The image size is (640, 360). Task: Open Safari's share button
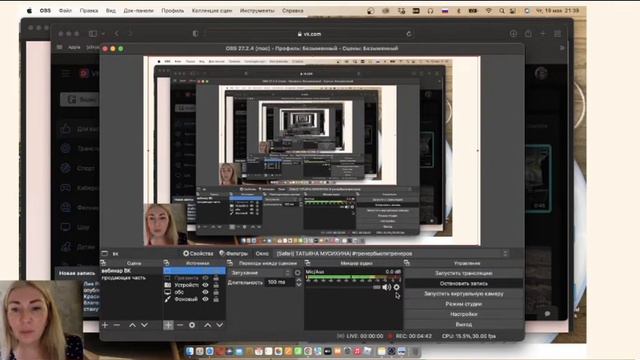(528, 34)
